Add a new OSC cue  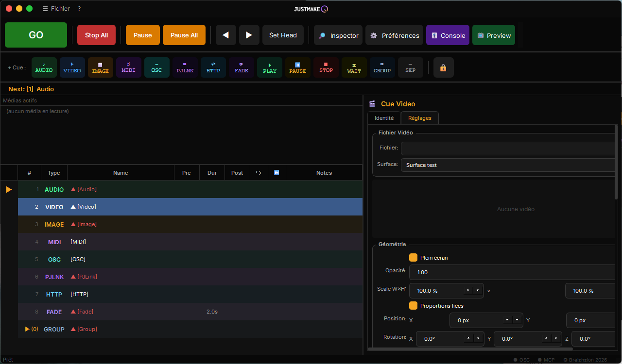click(157, 67)
